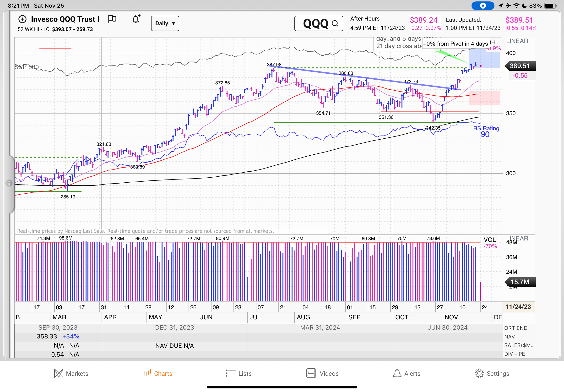
Task: Tap the magnifier search icon
Action: point(335,24)
